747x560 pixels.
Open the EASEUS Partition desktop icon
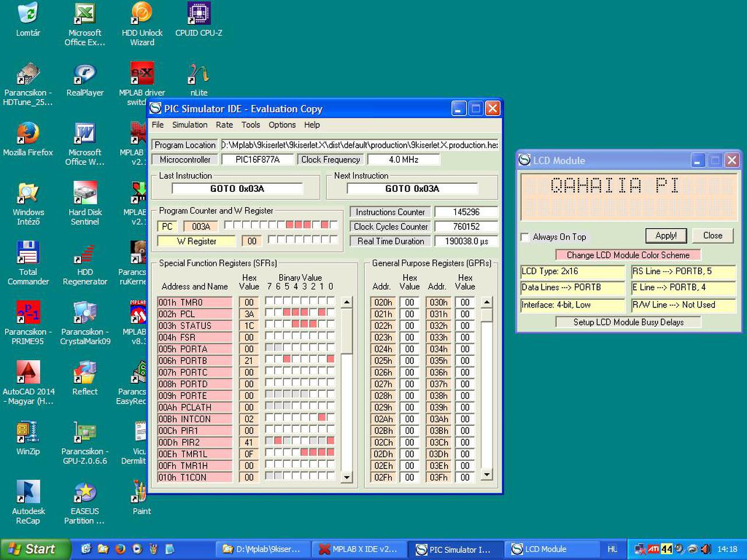[85, 503]
